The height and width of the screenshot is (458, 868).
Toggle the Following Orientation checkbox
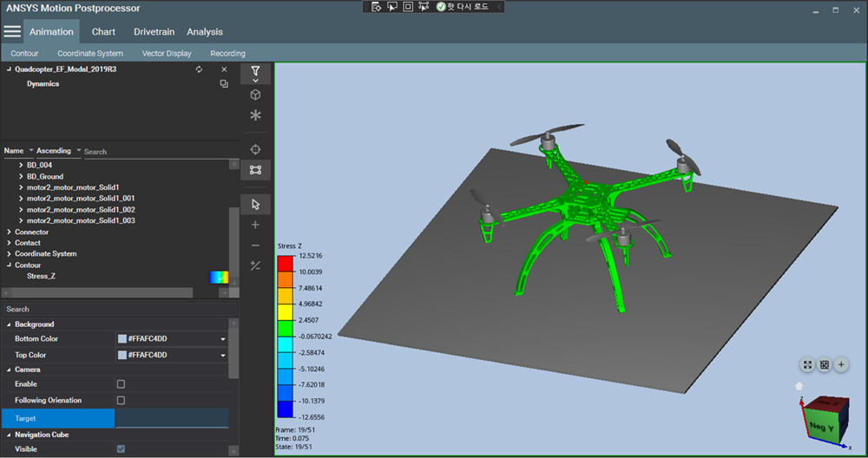click(x=121, y=401)
